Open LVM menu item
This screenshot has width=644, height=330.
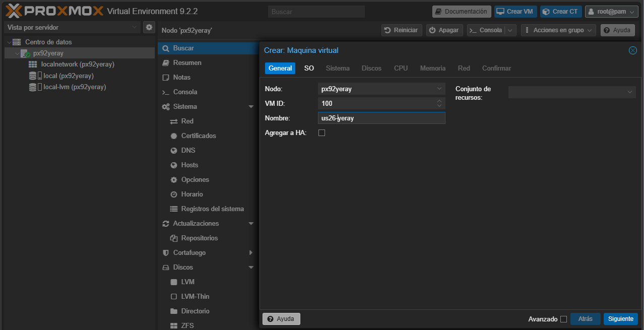point(209,282)
